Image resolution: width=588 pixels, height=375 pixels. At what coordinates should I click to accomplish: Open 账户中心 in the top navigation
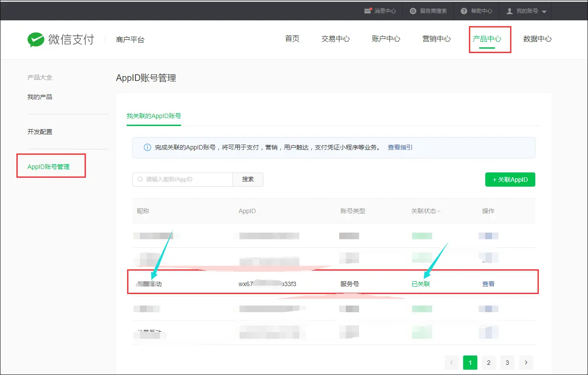point(386,38)
